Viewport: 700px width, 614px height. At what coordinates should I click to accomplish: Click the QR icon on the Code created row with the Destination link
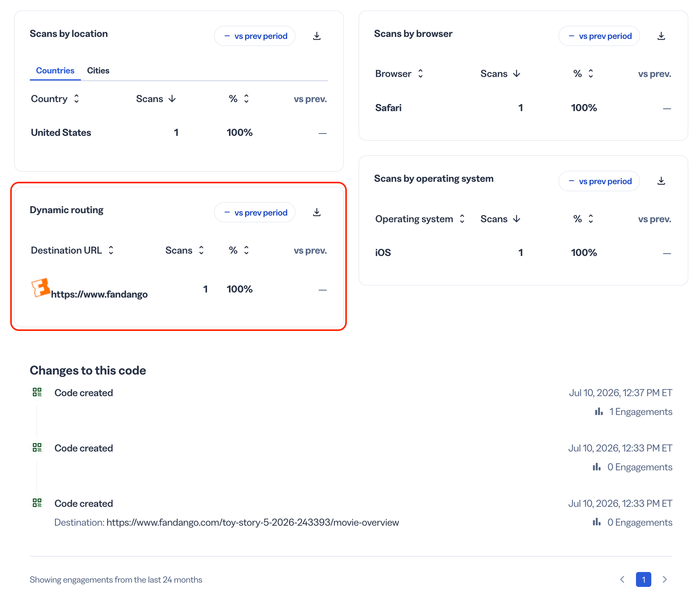pos(37,503)
